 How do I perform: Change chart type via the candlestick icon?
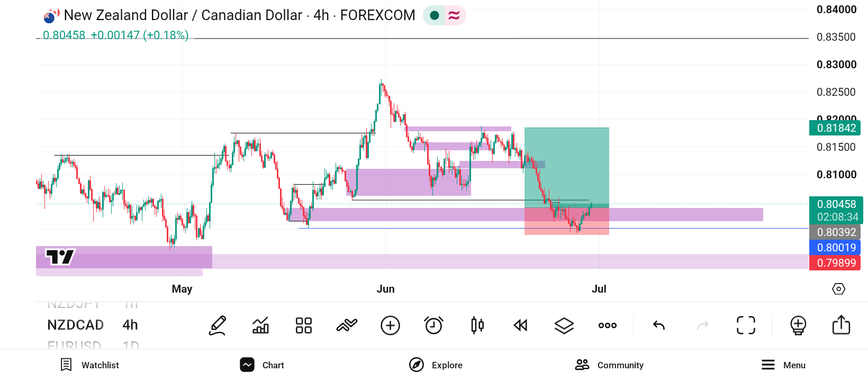(477, 325)
